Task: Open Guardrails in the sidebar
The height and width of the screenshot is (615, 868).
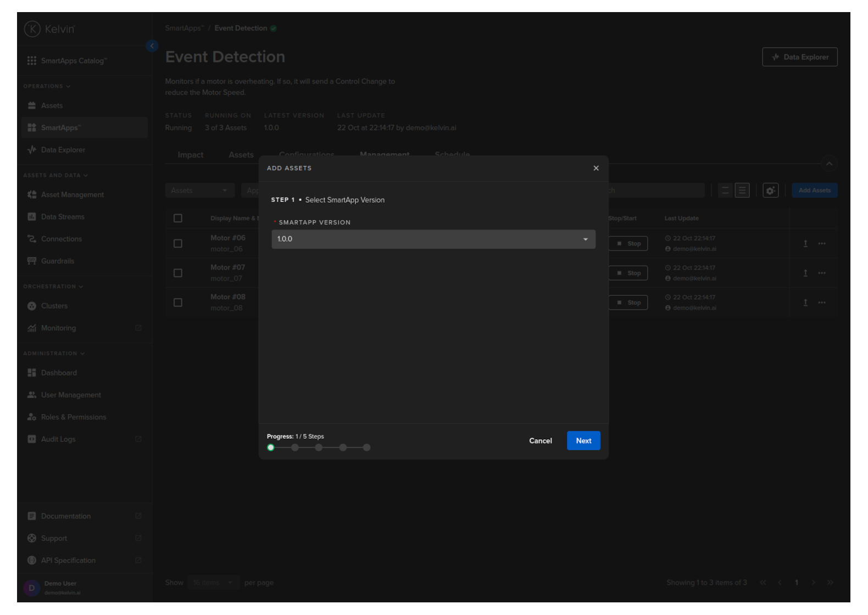Action: [57, 261]
